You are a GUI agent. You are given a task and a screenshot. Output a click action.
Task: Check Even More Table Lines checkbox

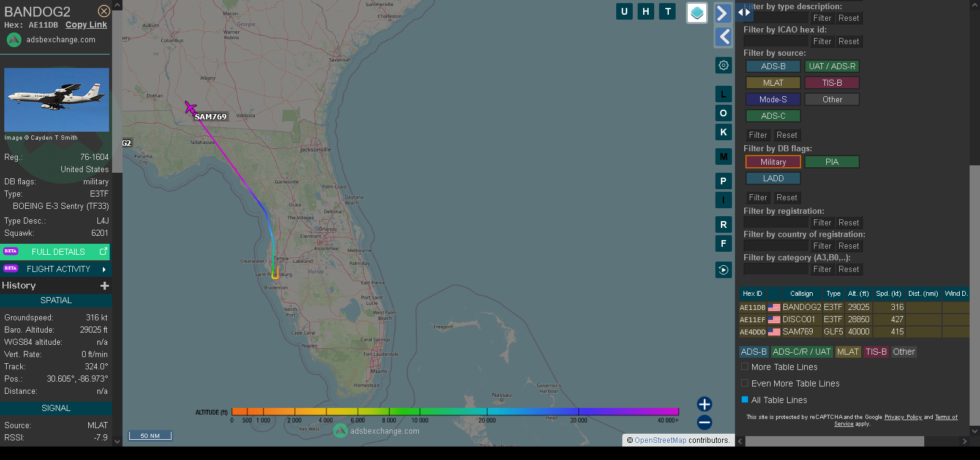point(745,383)
